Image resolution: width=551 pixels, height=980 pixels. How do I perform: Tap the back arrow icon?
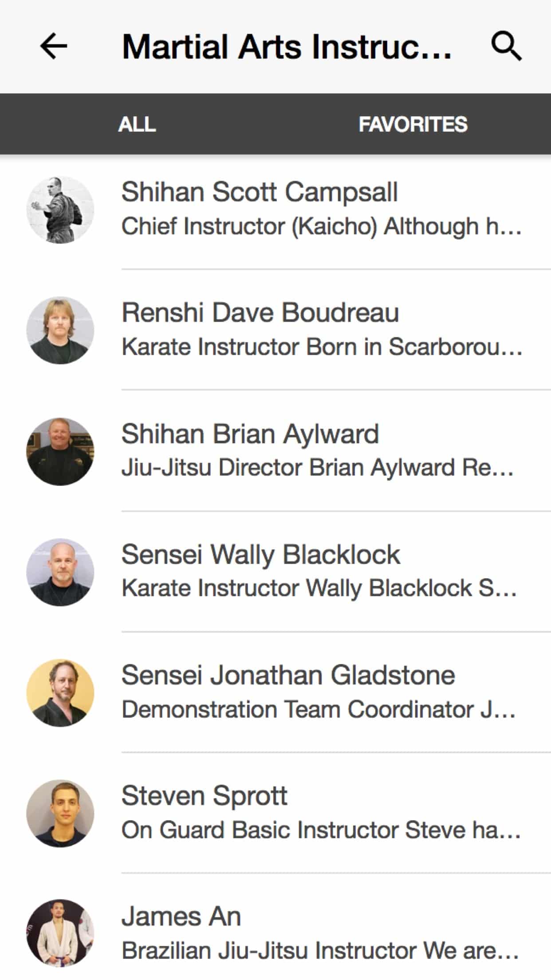click(54, 46)
